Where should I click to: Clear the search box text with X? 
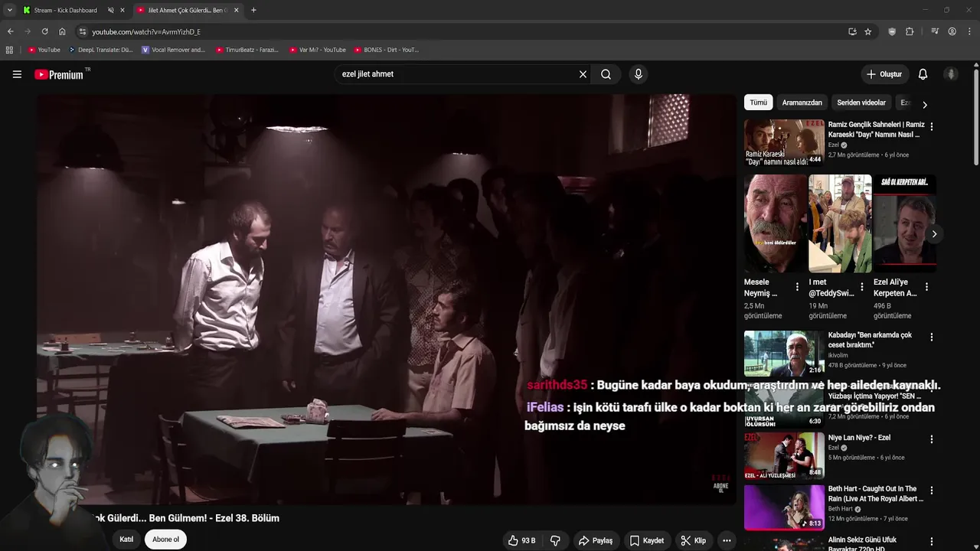(x=583, y=74)
